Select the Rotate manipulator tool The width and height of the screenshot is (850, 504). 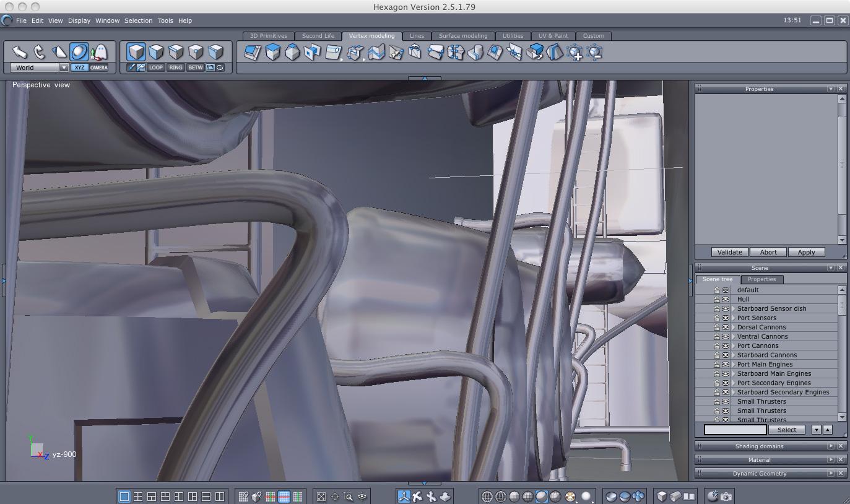tap(40, 52)
